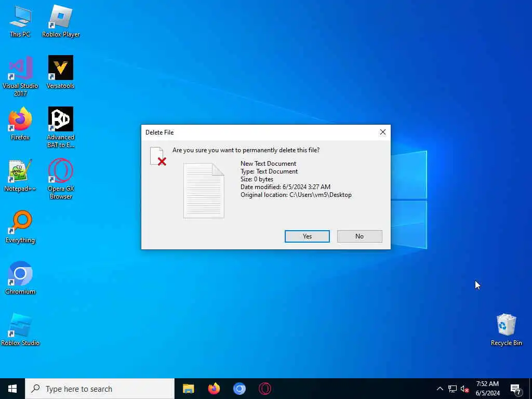Confirm deletion with Yes button
Image resolution: width=532 pixels, height=399 pixels.
307,236
